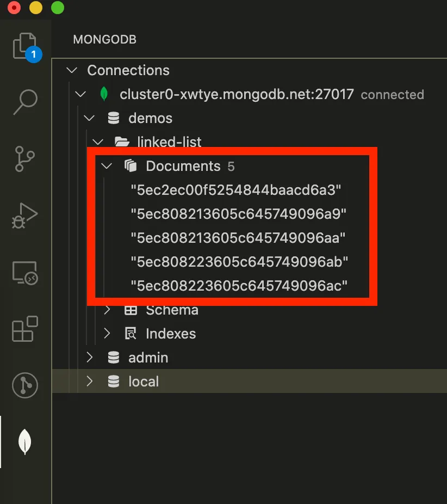This screenshot has height=504, width=447.
Task: Open the Run and Debug icon
Action: 25,217
